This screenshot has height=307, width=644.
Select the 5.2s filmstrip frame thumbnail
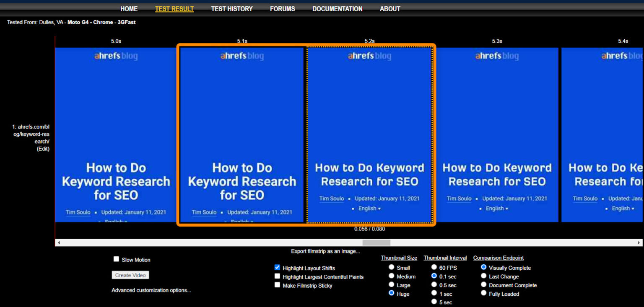pos(369,134)
